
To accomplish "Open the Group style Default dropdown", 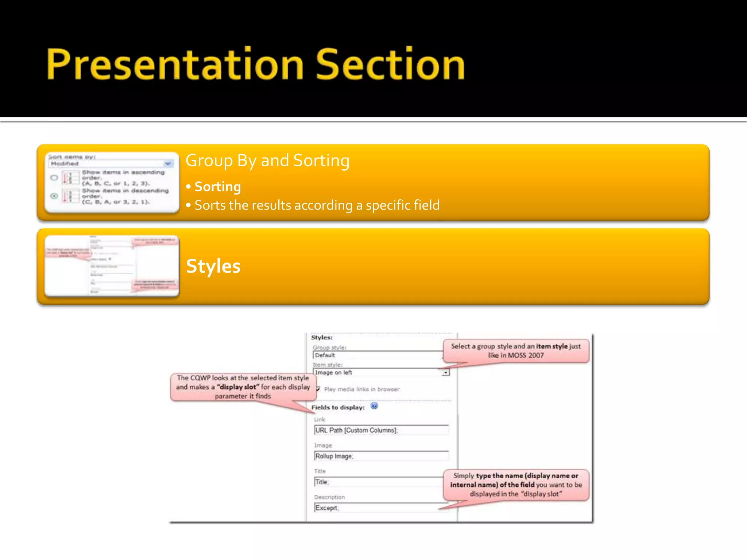I will pos(378,355).
